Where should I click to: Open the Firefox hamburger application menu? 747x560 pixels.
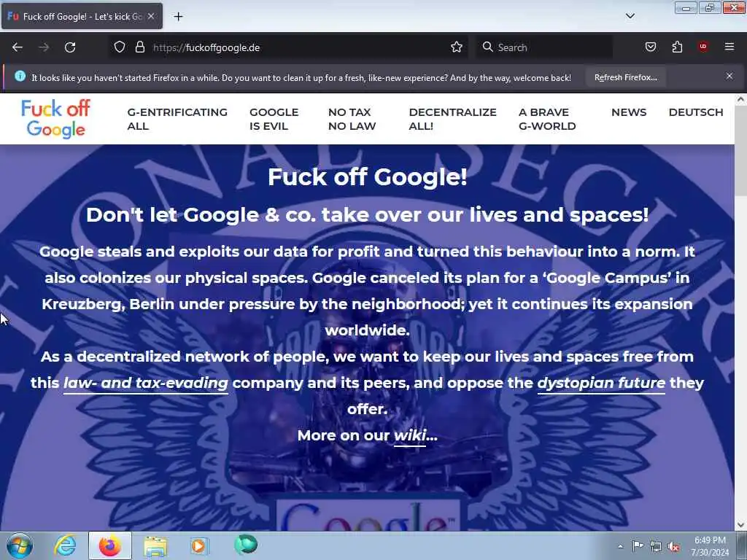click(x=729, y=47)
